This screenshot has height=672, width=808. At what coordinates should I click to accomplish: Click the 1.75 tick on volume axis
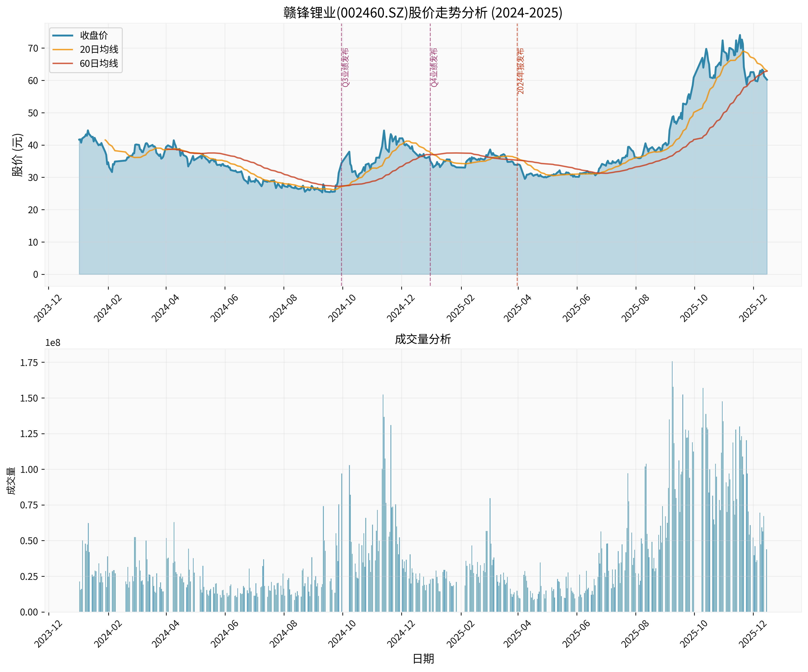(x=29, y=362)
